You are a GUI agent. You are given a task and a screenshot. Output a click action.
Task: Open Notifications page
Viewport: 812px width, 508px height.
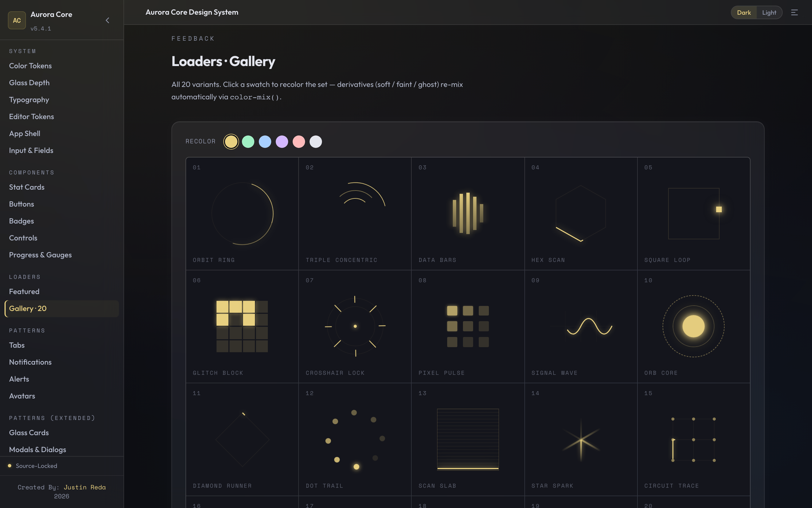(x=62, y=362)
